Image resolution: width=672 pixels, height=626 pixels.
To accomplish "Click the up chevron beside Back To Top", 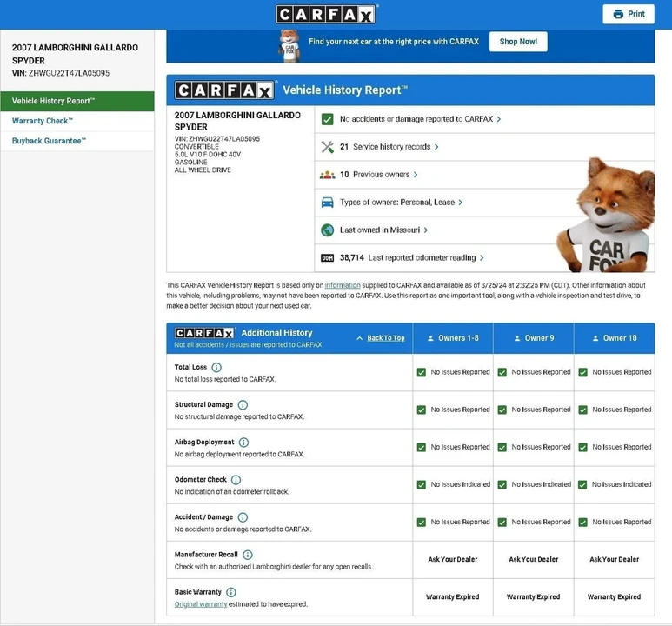I will click(359, 338).
